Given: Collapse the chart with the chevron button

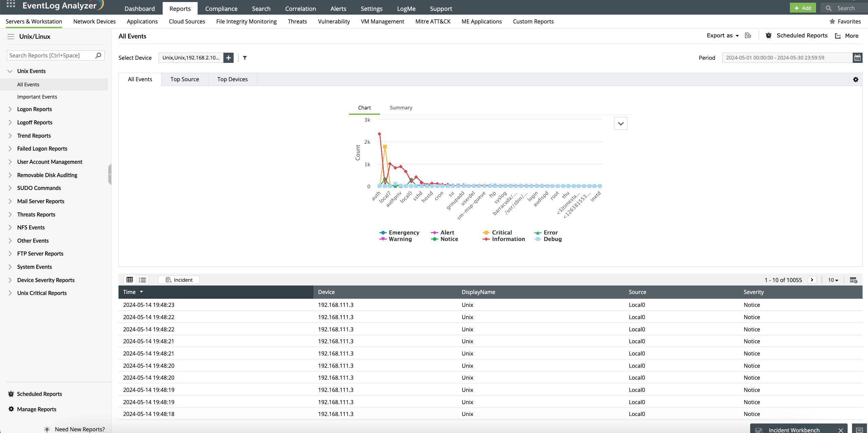Looking at the screenshot, I should coord(620,123).
